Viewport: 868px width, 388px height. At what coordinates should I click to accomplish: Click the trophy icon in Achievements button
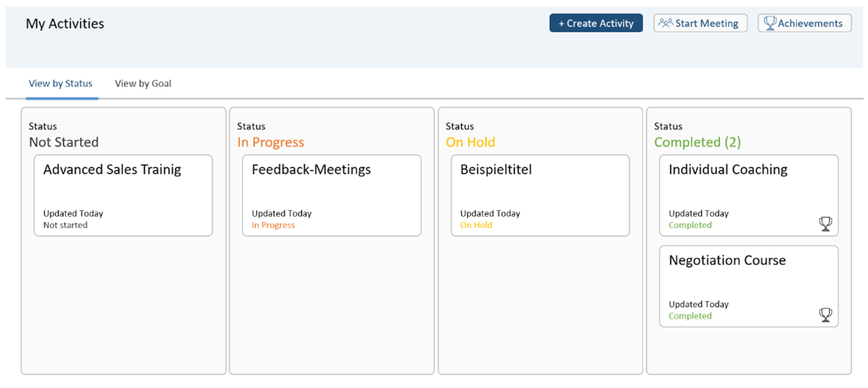pyautogui.click(x=770, y=23)
